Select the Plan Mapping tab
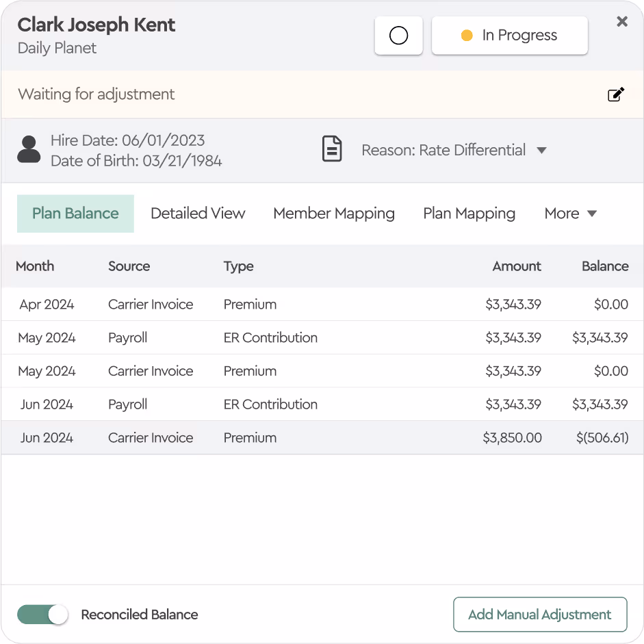Image resolution: width=644 pixels, height=644 pixels. [469, 214]
